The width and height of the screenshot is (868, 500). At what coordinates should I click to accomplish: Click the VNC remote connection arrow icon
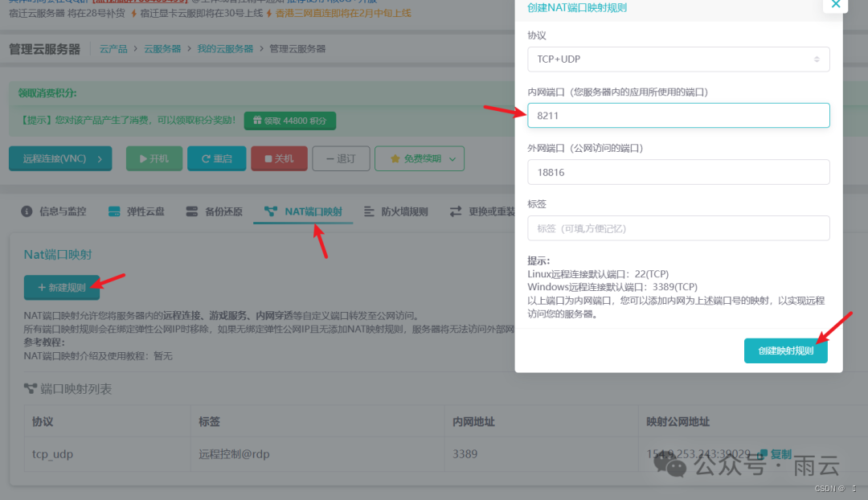click(x=98, y=158)
